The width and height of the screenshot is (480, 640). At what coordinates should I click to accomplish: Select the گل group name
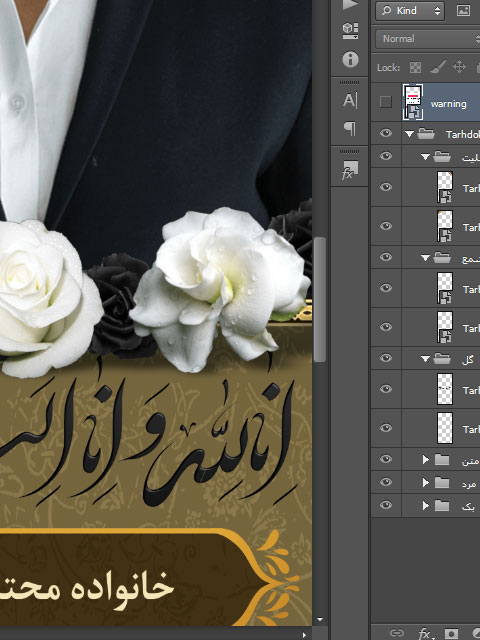pos(468,359)
